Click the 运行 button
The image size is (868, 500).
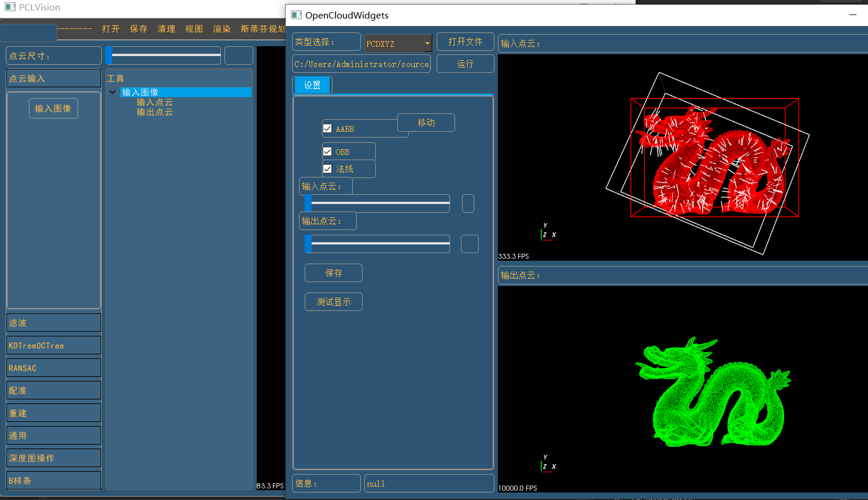tap(466, 64)
